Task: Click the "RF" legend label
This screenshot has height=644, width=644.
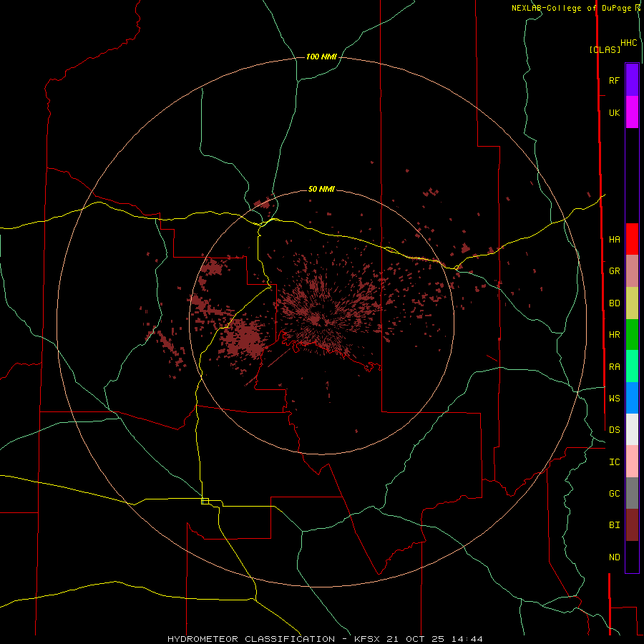Action: point(614,80)
